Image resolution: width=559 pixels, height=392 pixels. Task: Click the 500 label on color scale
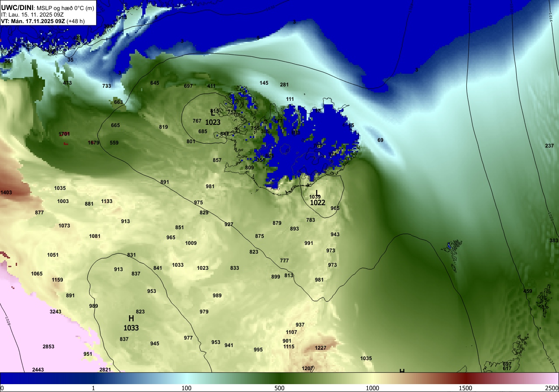[x=279, y=389]
